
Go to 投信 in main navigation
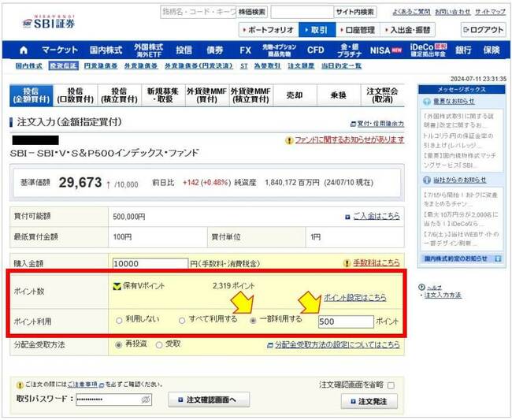(x=184, y=50)
